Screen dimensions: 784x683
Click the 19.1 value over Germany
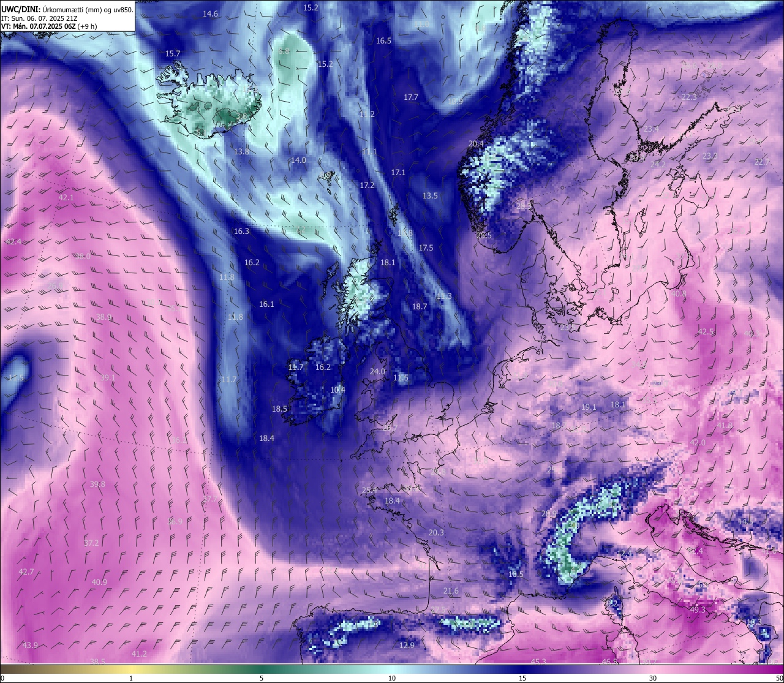coord(589,407)
